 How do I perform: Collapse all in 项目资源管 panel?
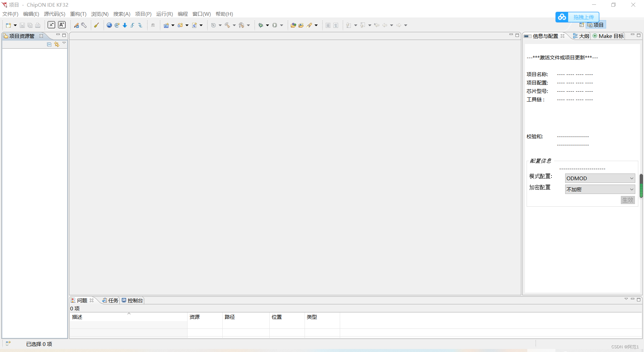click(x=49, y=44)
